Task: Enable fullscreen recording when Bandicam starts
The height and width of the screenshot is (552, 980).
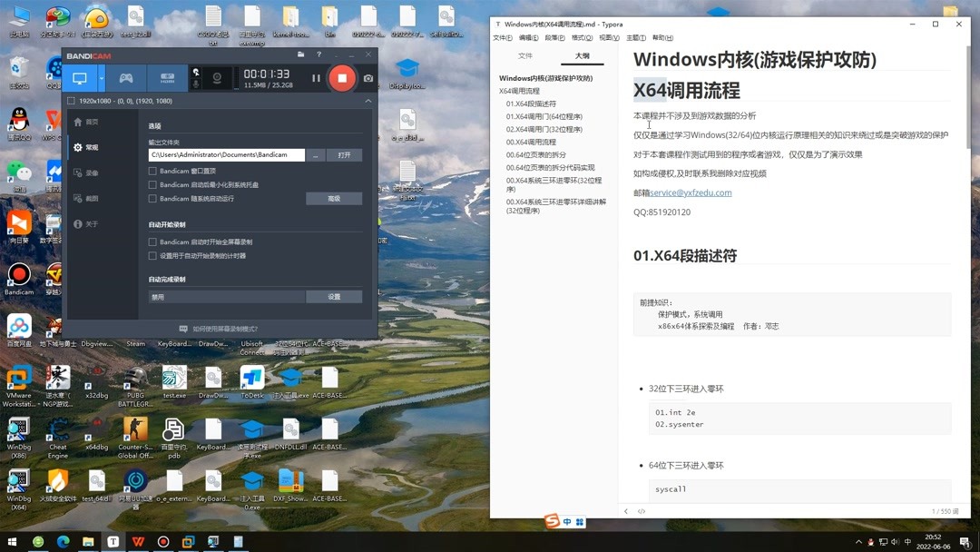Action: tap(152, 242)
